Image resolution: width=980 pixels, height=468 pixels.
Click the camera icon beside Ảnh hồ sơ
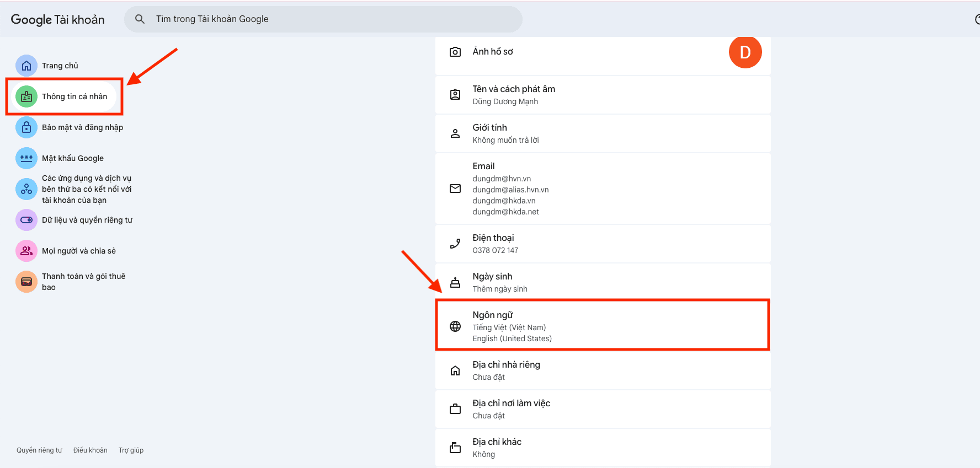(x=455, y=52)
